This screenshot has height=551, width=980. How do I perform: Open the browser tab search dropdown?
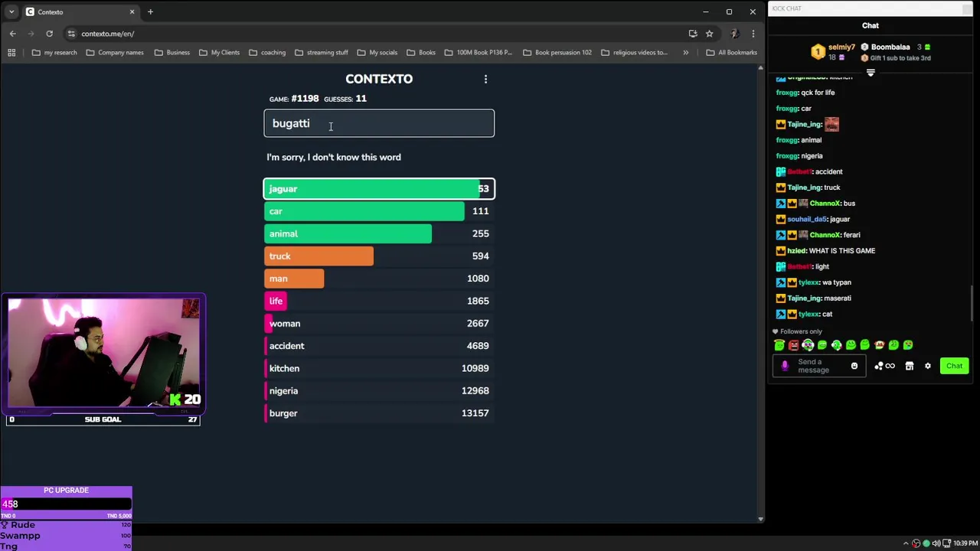pos(11,11)
